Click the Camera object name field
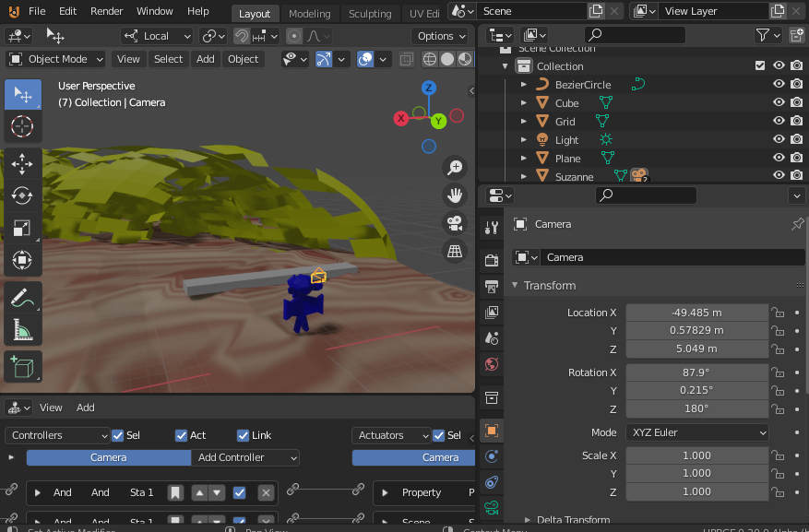This screenshot has height=532, width=809. [672, 257]
